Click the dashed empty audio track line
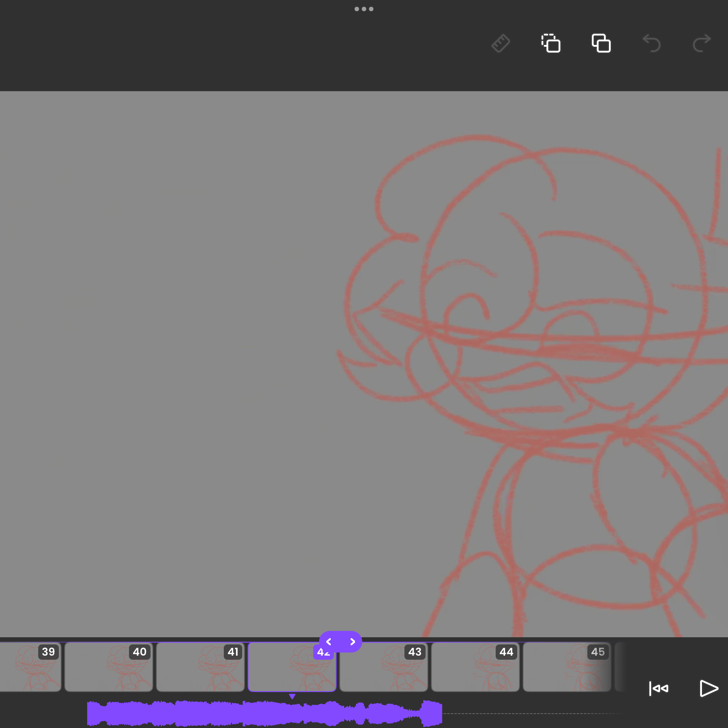Image resolution: width=728 pixels, height=728 pixels. click(x=533, y=713)
